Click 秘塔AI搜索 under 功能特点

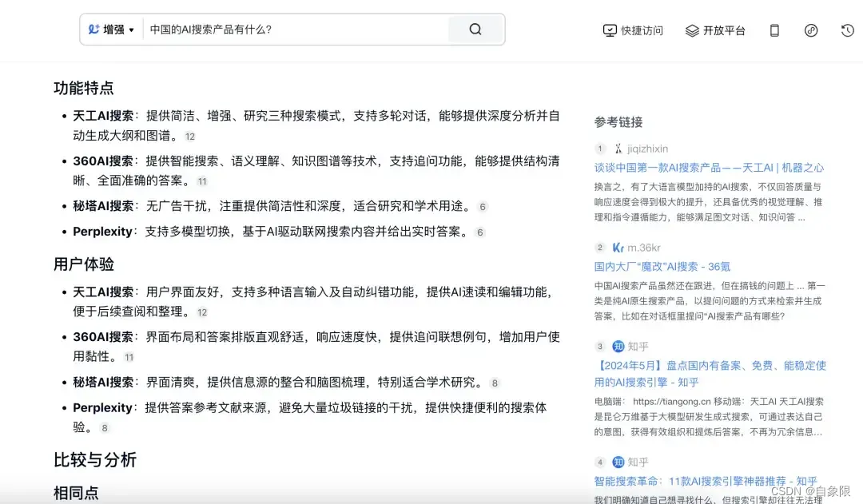point(103,206)
